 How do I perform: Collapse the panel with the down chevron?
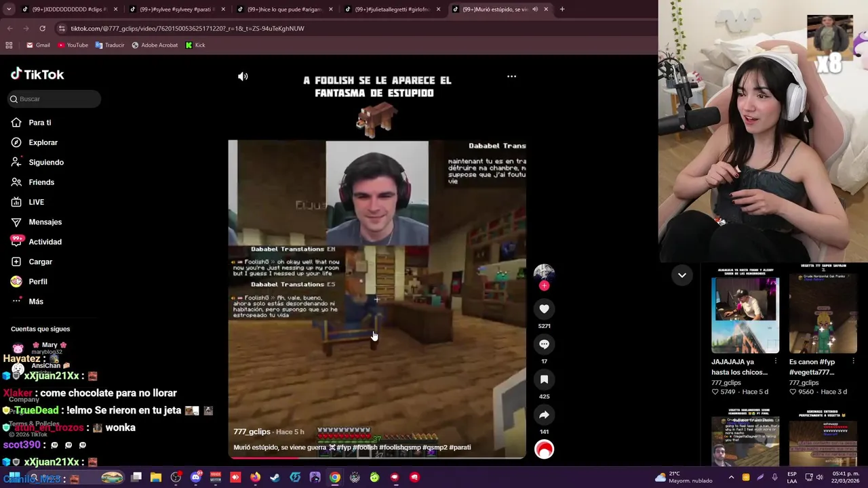pyautogui.click(x=682, y=275)
